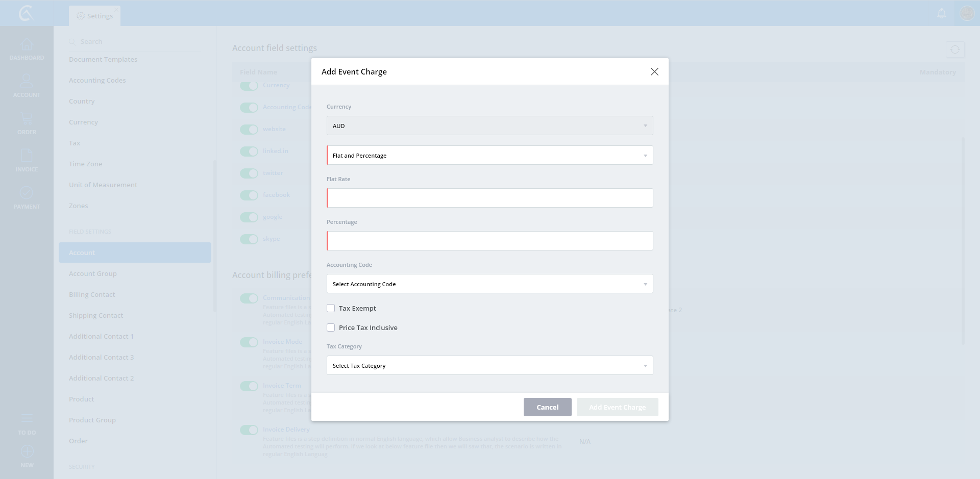980x479 pixels.
Task: Expand the Flat and Percentage dropdown
Action: (489, 155)
